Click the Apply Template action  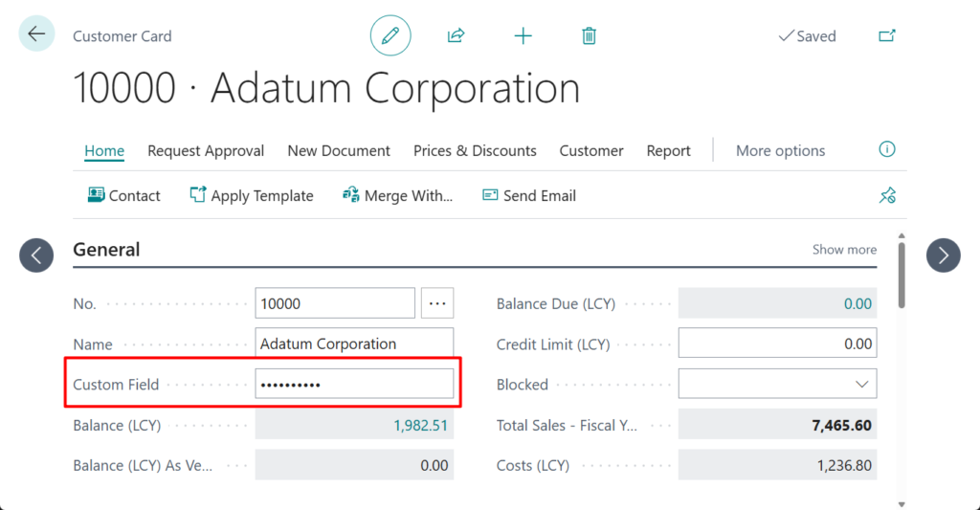252,195
